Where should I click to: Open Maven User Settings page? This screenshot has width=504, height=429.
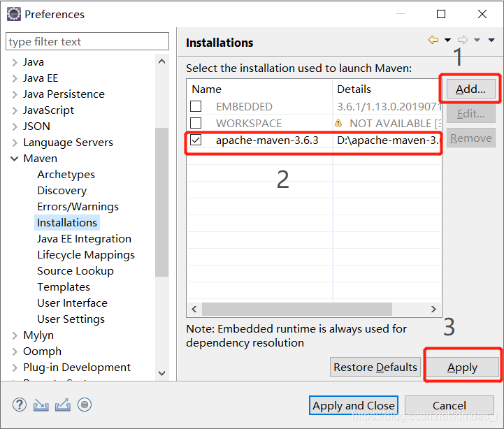[x=71, y=319]
